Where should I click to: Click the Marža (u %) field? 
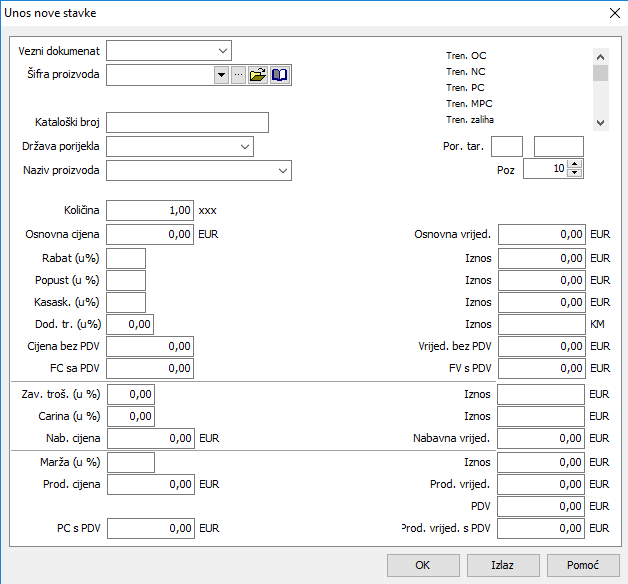(130, 462)
